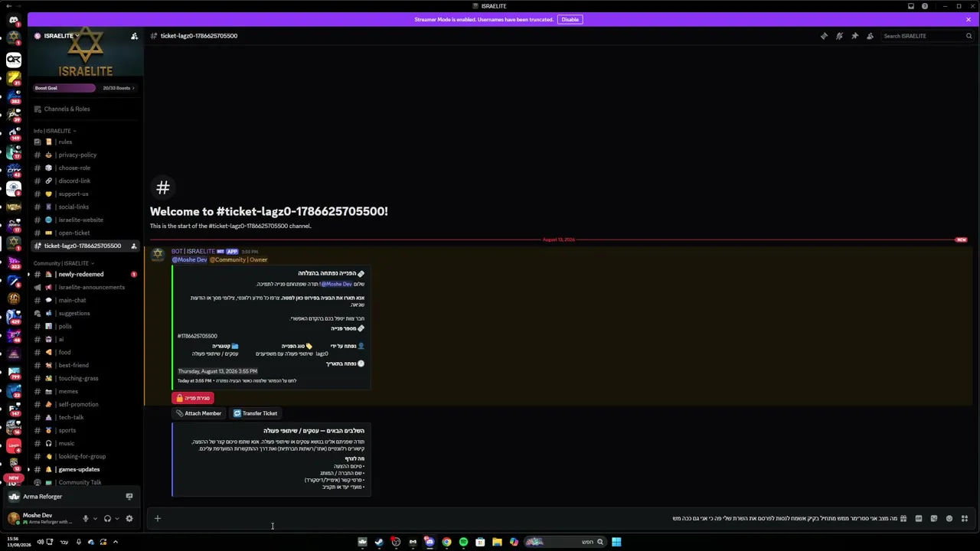Image resolution: width=980 pixels, height=551 pixels.
Task: Open the BOT | ISRAELITE avatar profile
Action: [158, 255]
